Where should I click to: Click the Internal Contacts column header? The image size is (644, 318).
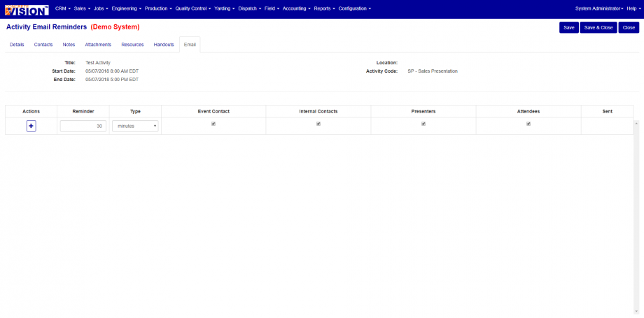point(318,111)
